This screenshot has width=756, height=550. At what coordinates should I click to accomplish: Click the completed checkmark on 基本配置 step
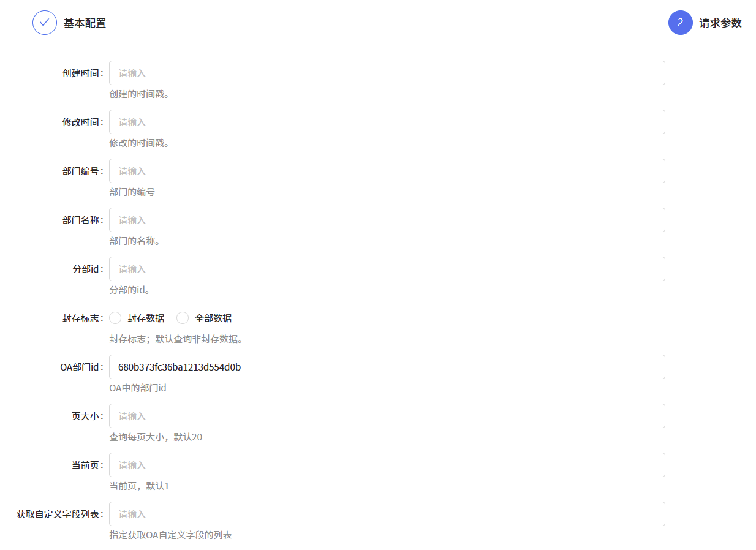click(x=44, y=23)
